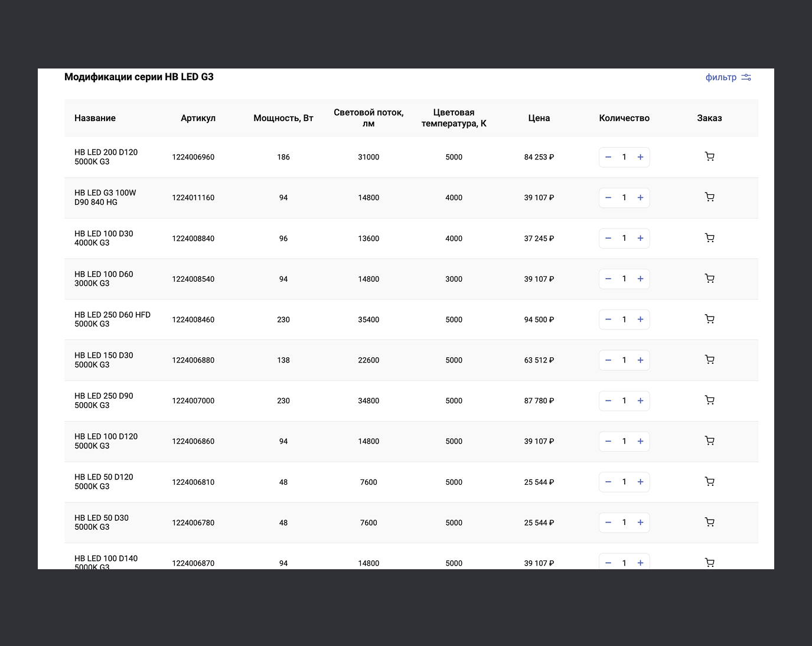812x646 pixels.
Task: Decrease quantity for article 1224006880
Action: point(608,360)
